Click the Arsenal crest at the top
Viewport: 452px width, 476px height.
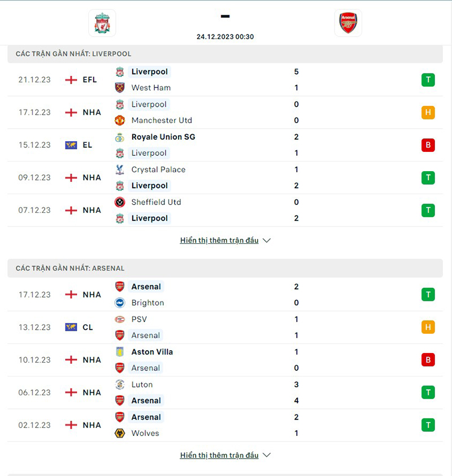click(x=348, y=23)
